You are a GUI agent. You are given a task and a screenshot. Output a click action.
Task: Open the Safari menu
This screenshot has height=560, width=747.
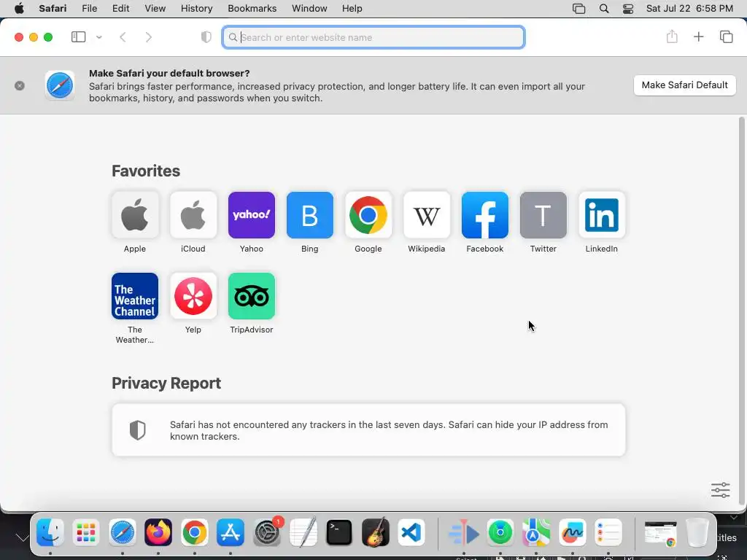pos(53,9)
